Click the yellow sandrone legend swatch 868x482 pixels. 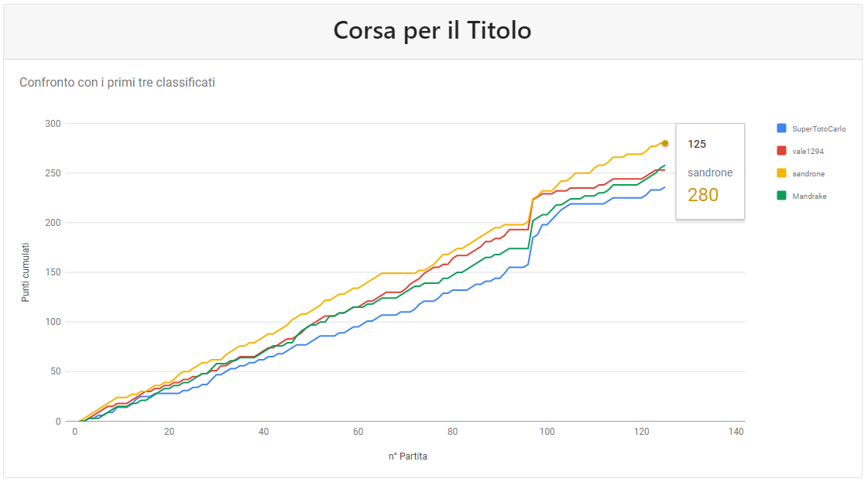coord(781,173)
